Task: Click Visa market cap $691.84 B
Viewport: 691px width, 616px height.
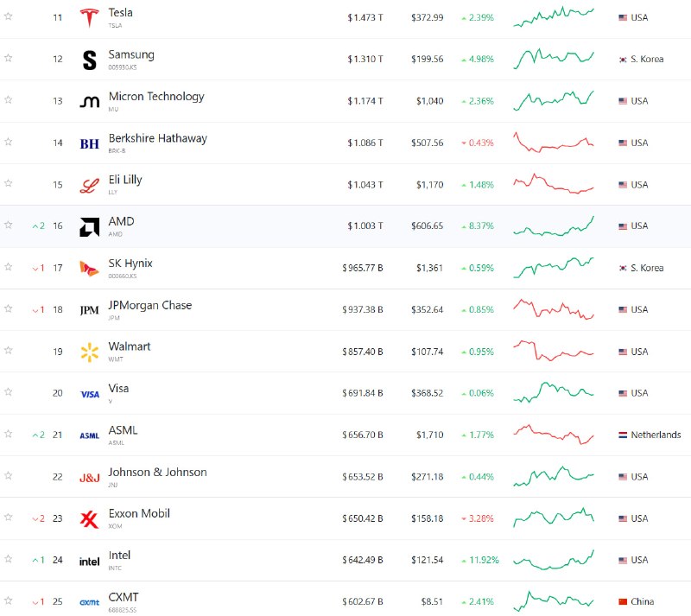Action: tap(362, 393)
